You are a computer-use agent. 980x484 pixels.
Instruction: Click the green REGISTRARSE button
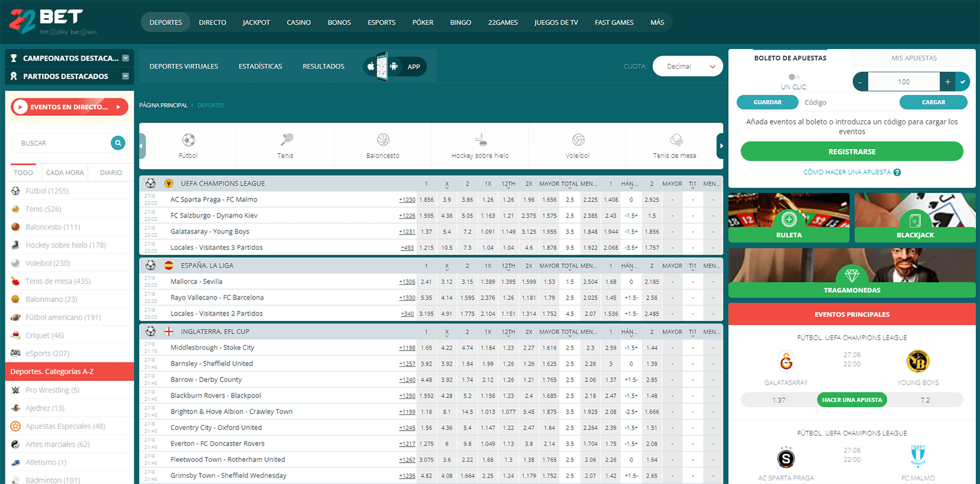(852, 151)
